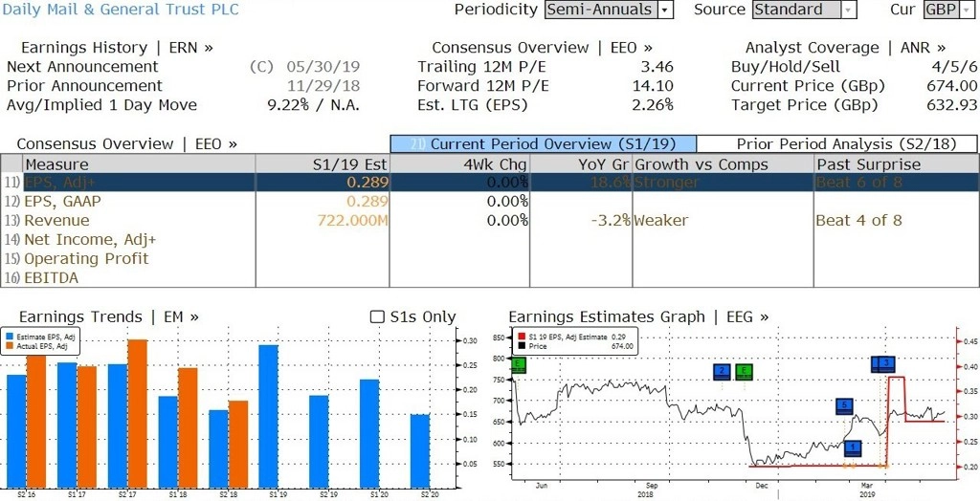The width and height of the screenshot is (980, 501).
Task: Select row 16 EBITDA
Action: click(x=490, y=278)
